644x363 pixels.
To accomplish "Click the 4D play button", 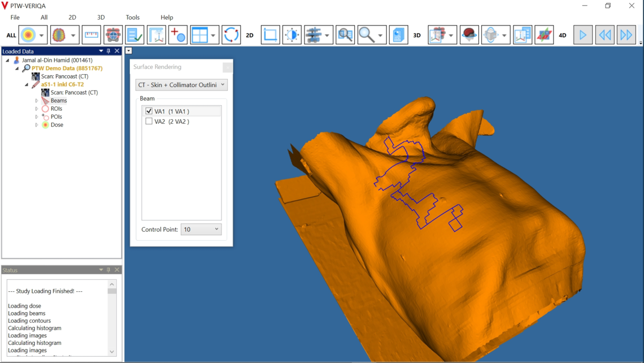I will [x=582, y=34].
